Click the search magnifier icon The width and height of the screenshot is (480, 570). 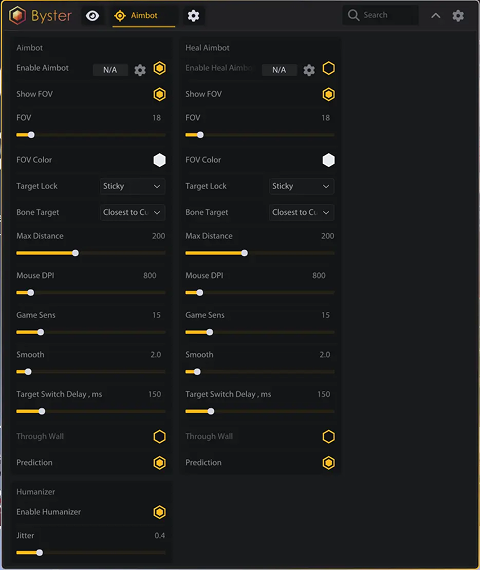[x=353, y=15]
